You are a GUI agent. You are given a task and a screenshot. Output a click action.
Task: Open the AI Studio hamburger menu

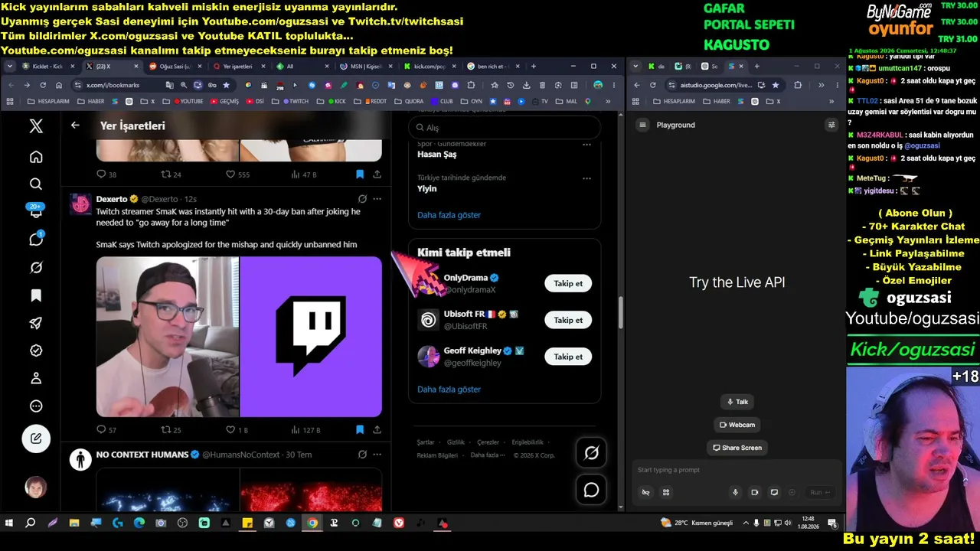point(643,125)
